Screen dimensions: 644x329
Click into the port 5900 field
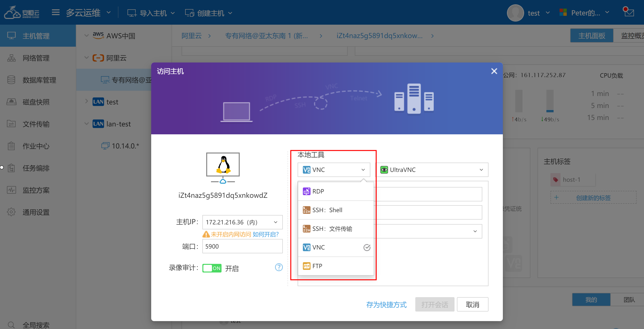click(x=243, y=246)
